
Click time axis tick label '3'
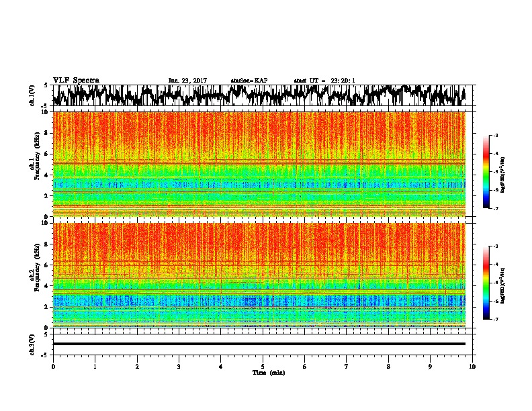179,366
